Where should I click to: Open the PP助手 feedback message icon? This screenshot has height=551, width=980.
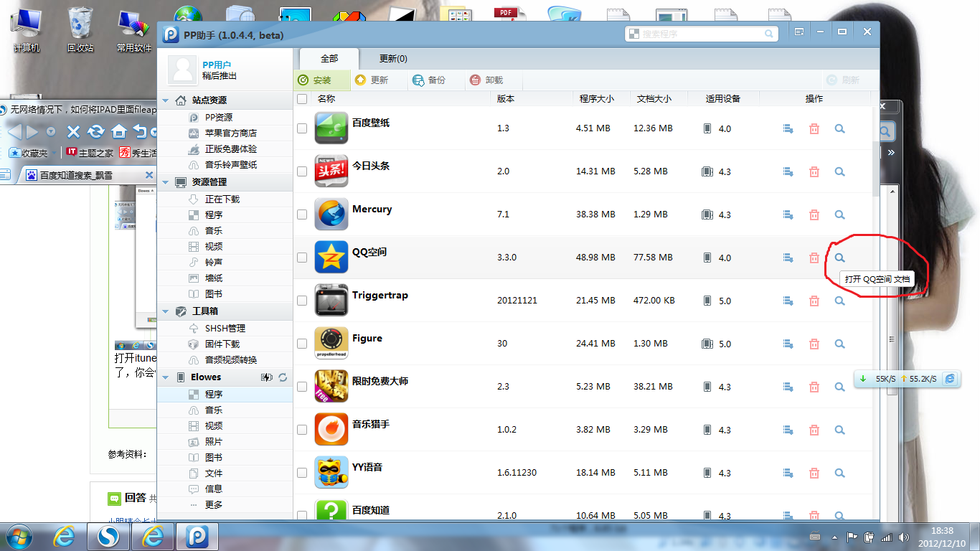point(799,32)
